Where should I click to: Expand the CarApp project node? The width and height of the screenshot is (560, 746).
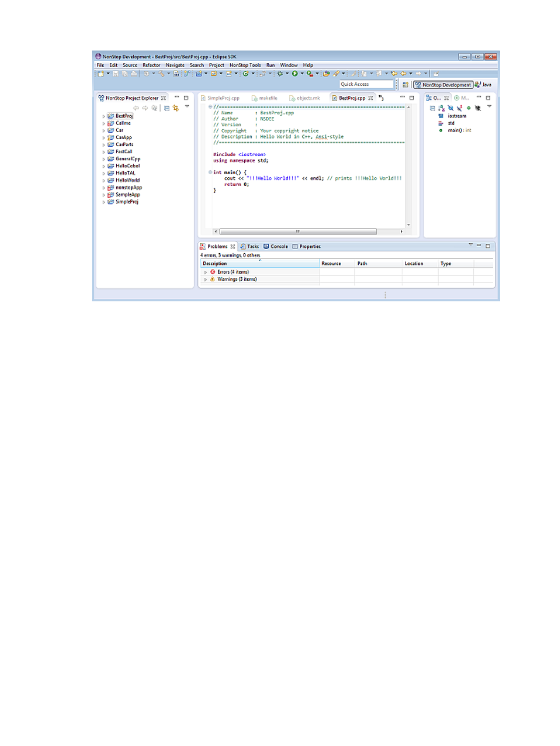pos(104,137)
